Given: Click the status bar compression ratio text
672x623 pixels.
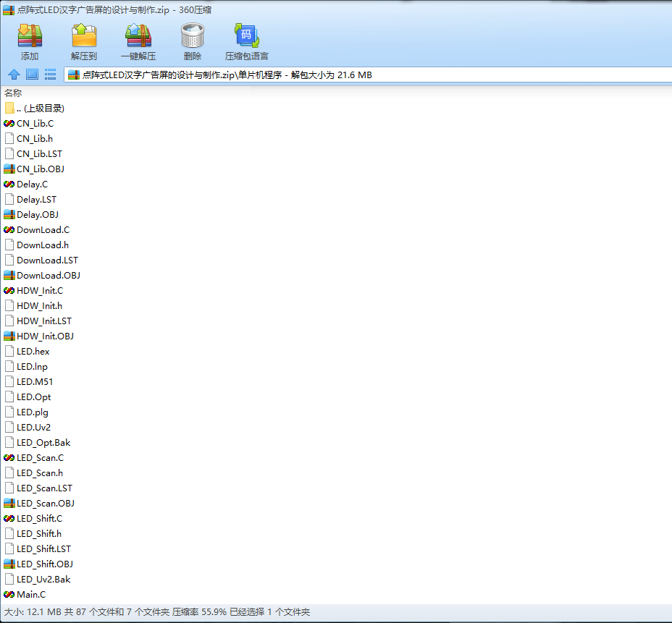Looking at the screenshot, I should click(199, 612).
